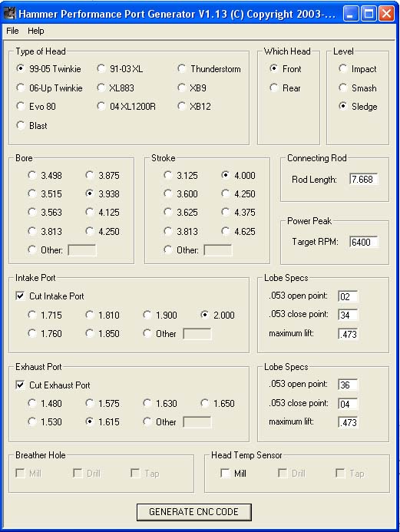Click the Target RPM field

[x=363, y=242]
